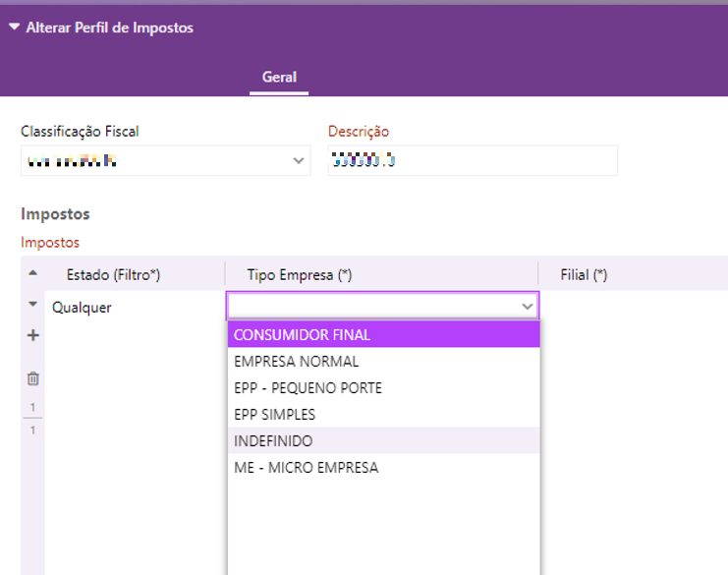Screen dimensions: 728x575
Task: Click the Tipo Empresa (*) column header
Action: click(299, 275)
